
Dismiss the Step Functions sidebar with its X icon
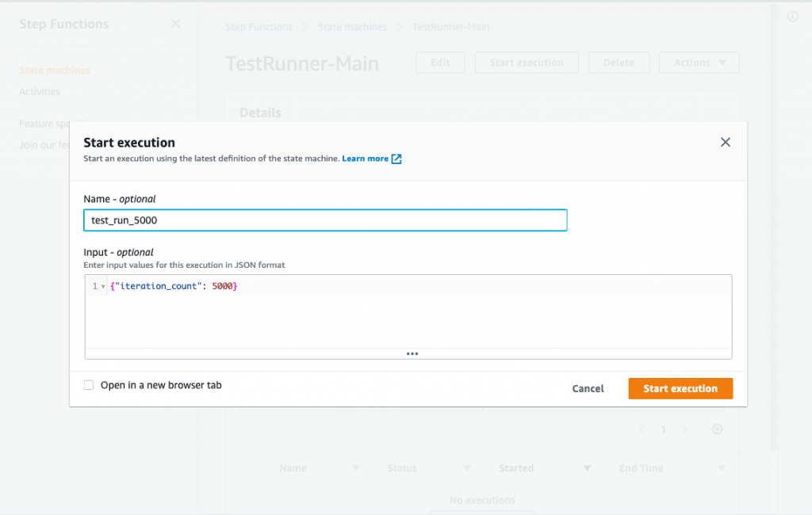pos(174,24)
